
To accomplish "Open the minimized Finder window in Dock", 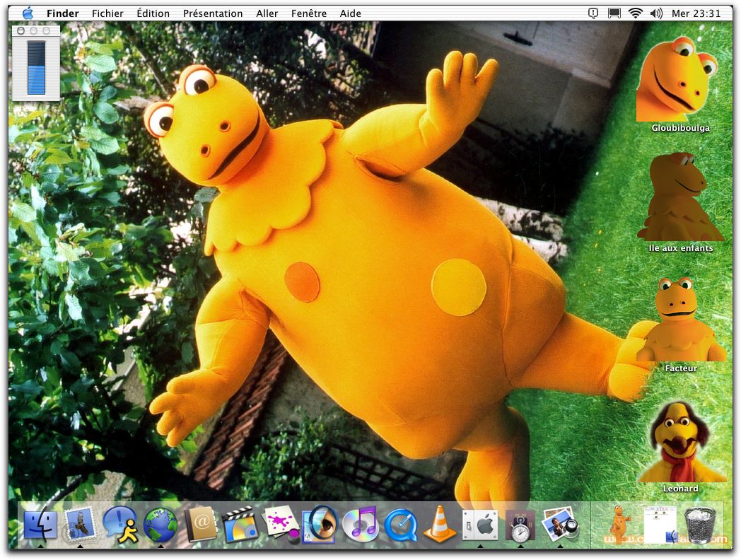I will (x=660, y=525).
